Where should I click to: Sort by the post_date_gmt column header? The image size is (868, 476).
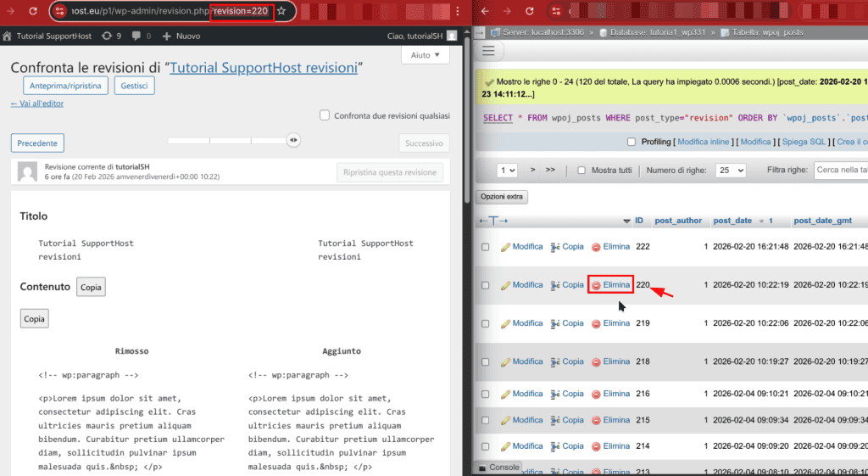(822, 221)
